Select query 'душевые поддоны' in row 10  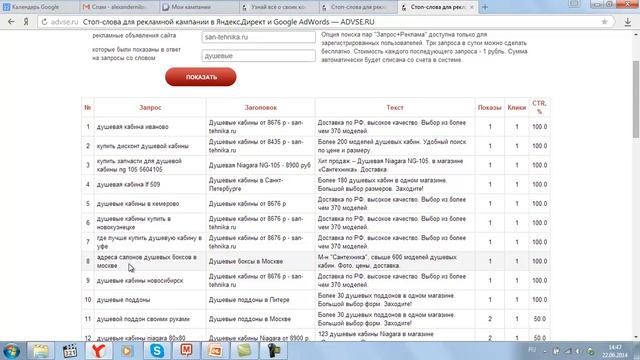(123, 300)
